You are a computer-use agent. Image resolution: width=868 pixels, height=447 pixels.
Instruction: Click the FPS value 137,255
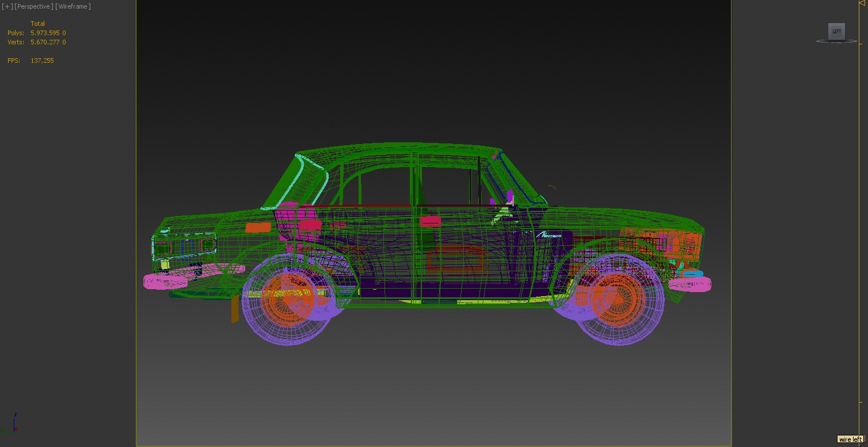42,60
